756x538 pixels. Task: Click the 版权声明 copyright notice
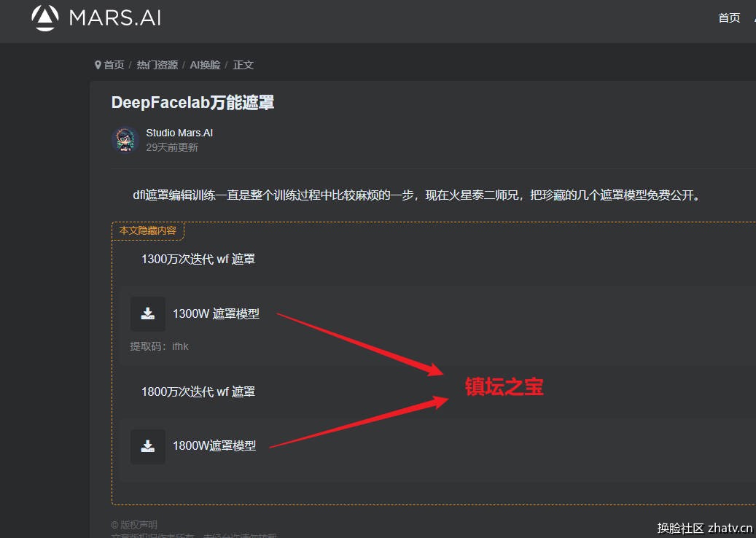133,525
